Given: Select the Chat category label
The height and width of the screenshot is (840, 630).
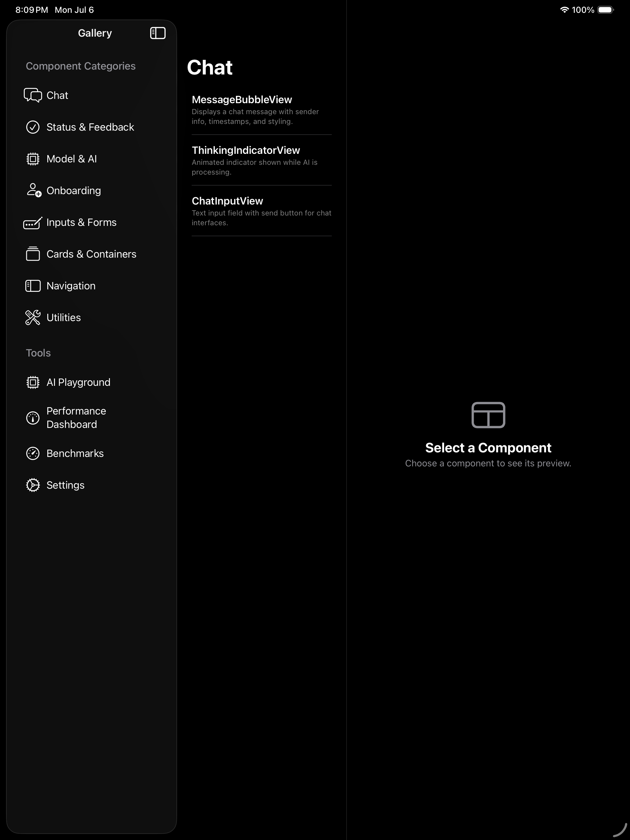Looking at the screenshot, I should [57, 95].
